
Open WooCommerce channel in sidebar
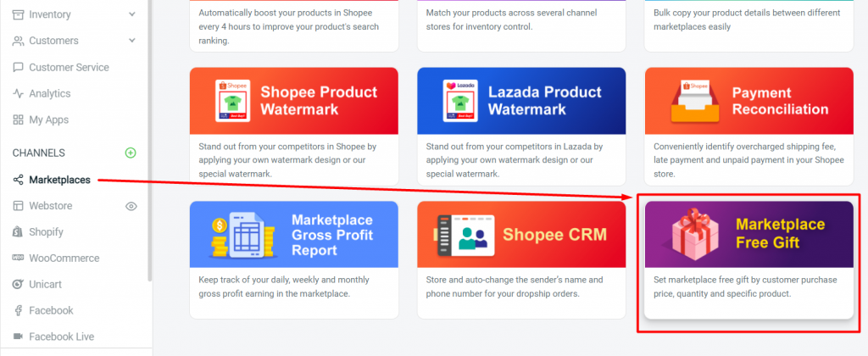64,258
